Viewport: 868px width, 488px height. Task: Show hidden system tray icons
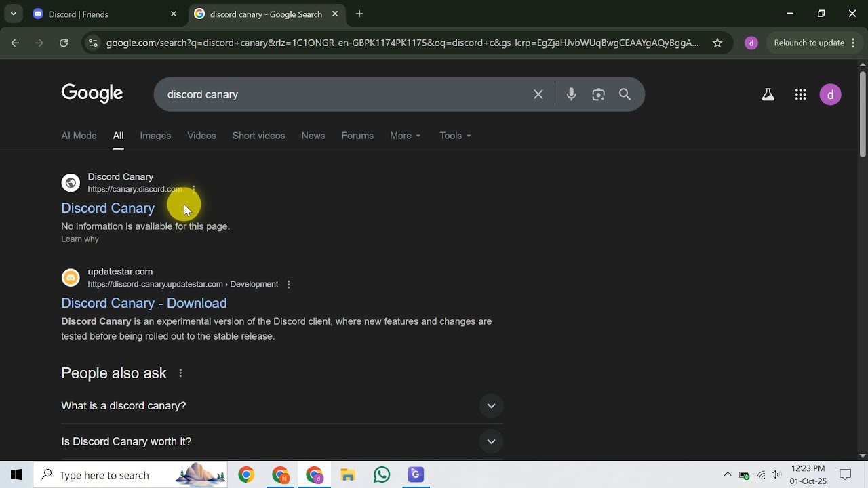[728, 474]
